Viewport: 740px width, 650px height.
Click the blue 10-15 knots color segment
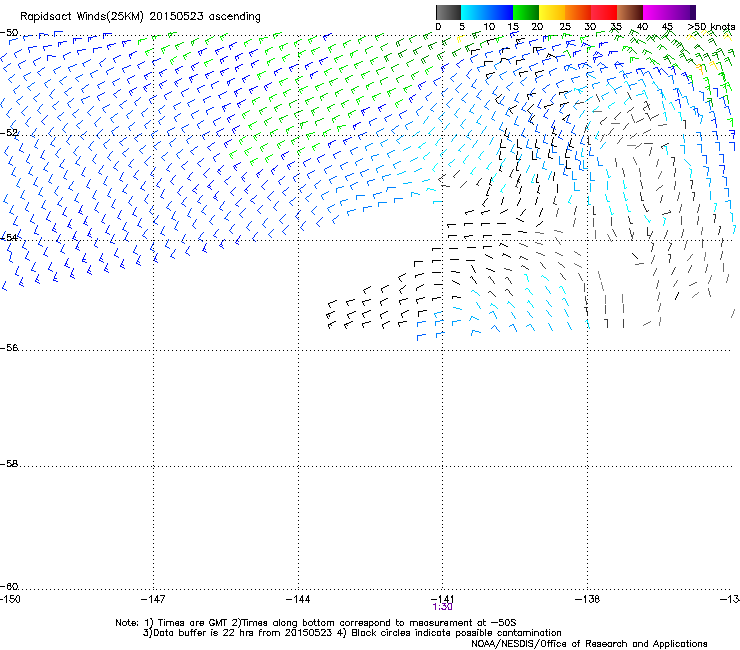[x=500, y=12]
